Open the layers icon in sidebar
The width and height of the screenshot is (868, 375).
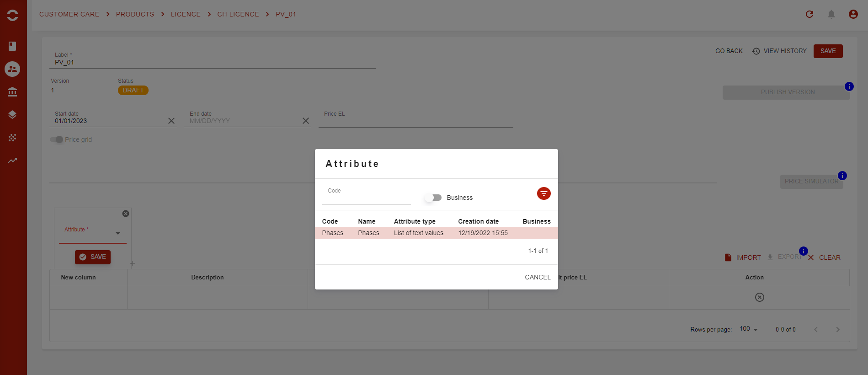(x=12, y=115)
